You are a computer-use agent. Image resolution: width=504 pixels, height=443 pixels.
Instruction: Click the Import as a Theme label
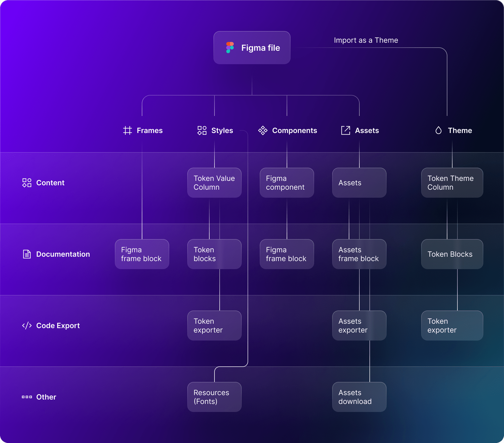coord(366,40)
